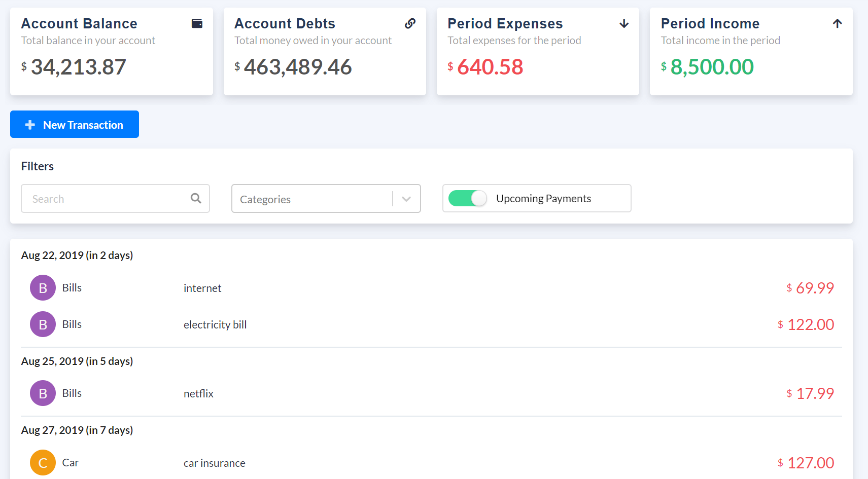Open the Categories dropdown

(x=315, y=199)
